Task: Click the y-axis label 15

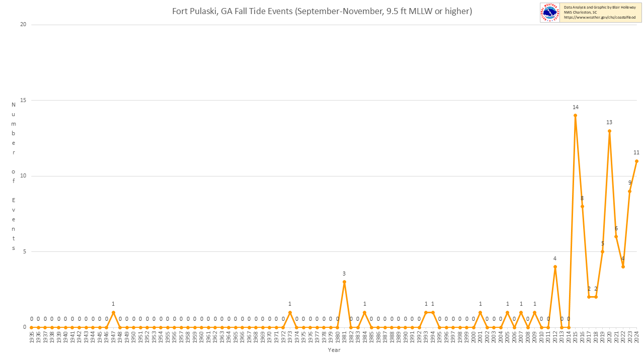Action: (23, 100)
